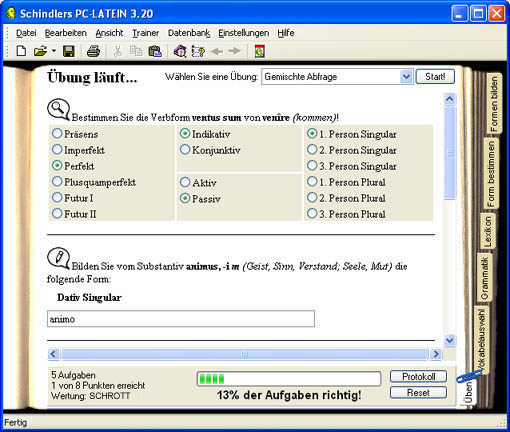Select 3. Person Plural radio button
The height and width of the screenshot is (432, 510).
click(312, 213)
